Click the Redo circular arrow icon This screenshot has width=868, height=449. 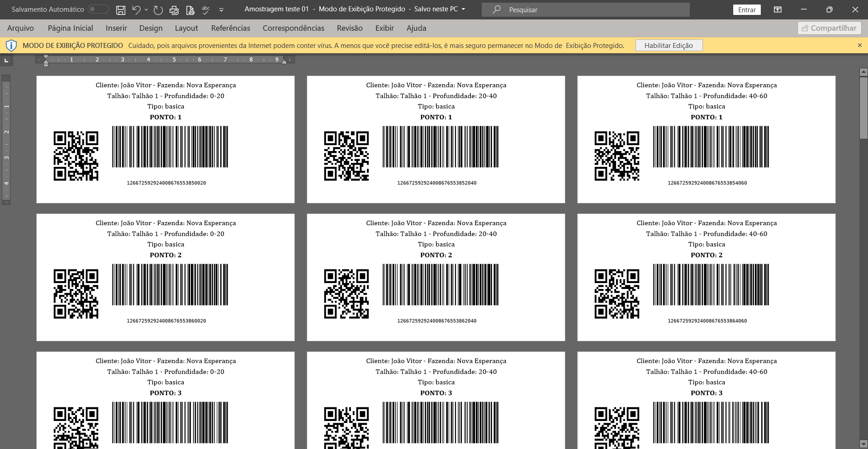[x=158, y=9]
